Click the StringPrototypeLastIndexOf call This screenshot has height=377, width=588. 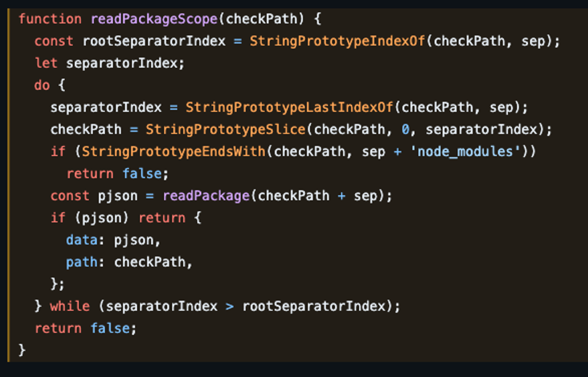[x=289, y=108]
